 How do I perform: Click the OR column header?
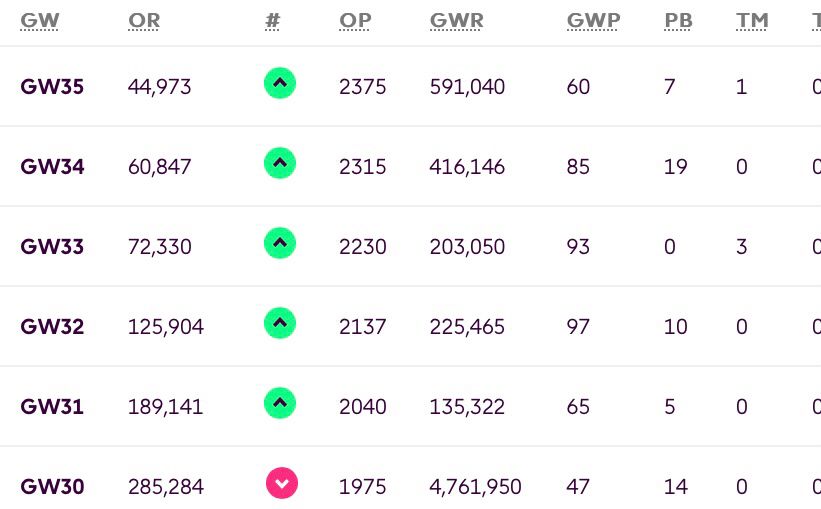pos(144,21)
